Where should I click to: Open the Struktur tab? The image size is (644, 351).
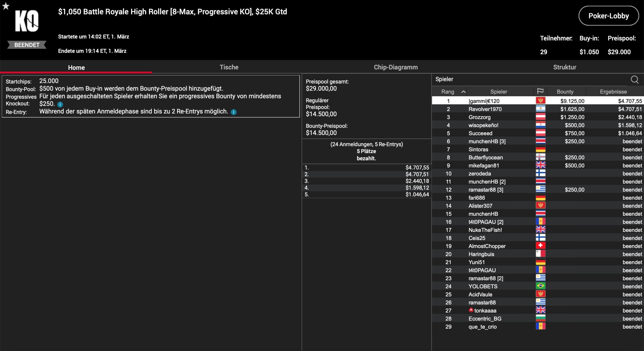click(x=565, y=67)
